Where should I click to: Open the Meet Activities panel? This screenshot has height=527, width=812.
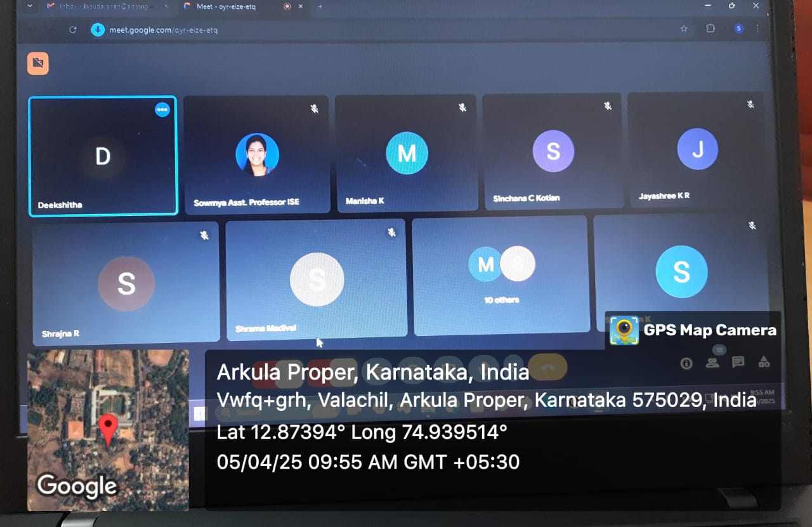click(x=764, y=363)
